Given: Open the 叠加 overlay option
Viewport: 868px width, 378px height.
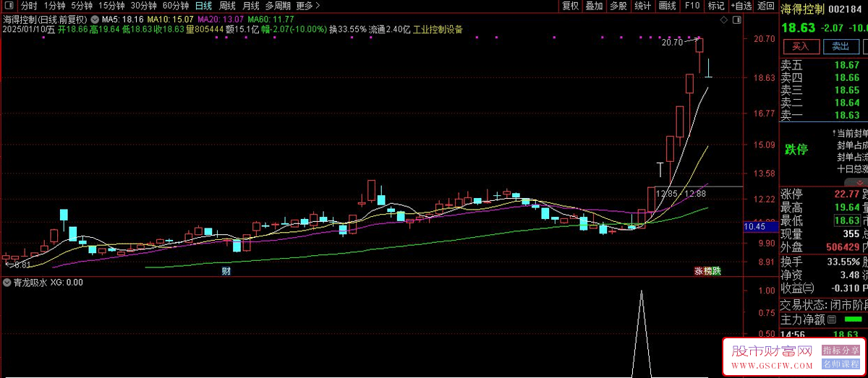Looking at the screenshot, I should click(x=594, y=6).
